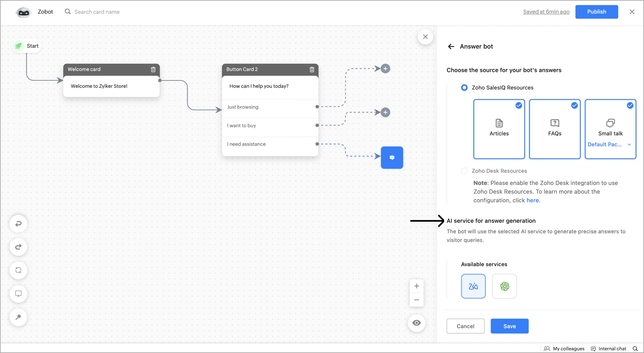This screenshot has width=644, height=353.
Task: Click the Welcome card header
Action: (x=112, y=69)
